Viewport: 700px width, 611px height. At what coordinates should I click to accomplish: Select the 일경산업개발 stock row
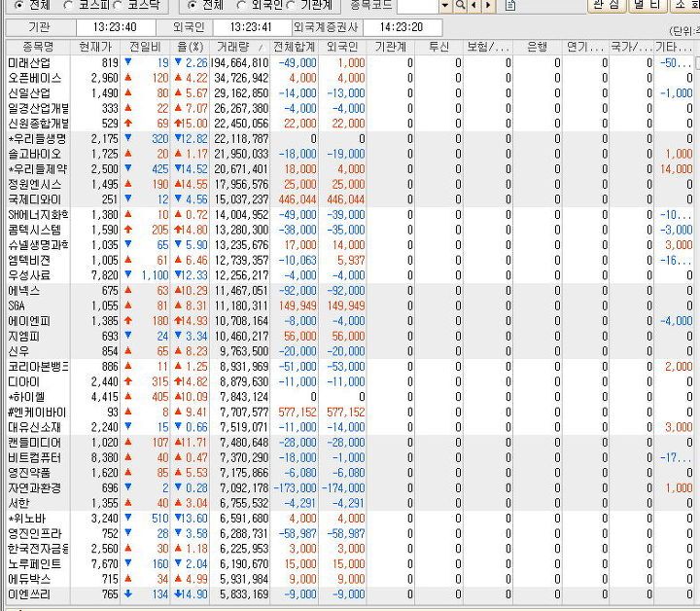(x=351, y=109)
